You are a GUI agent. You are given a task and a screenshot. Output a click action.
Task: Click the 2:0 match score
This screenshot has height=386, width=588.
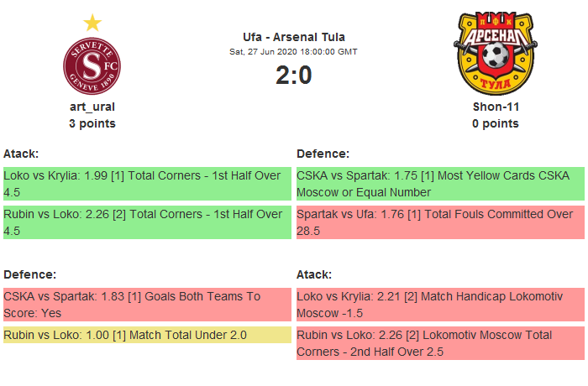pyautogui.click(x=293, y=76)
